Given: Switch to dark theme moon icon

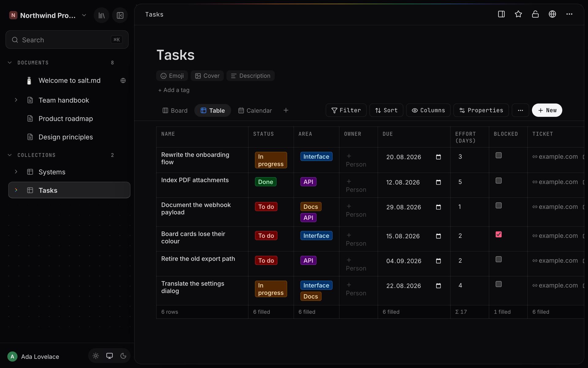Looking at the screenshot, I should click(x=123, y=356).
